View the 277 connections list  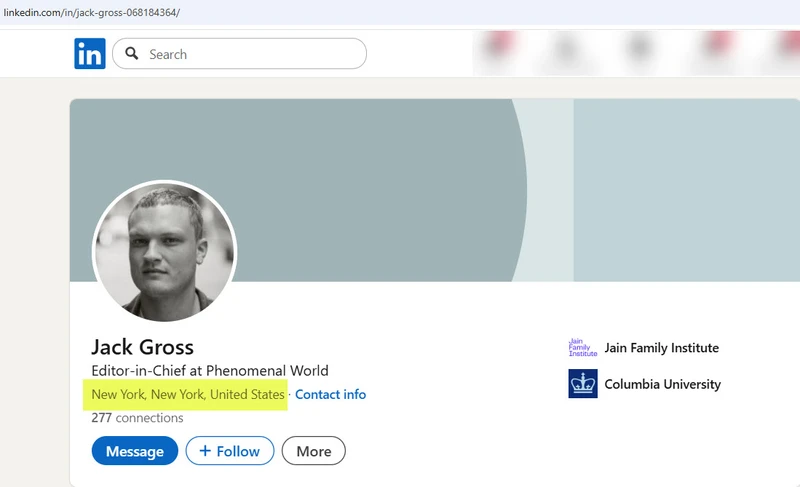[127, 418]
